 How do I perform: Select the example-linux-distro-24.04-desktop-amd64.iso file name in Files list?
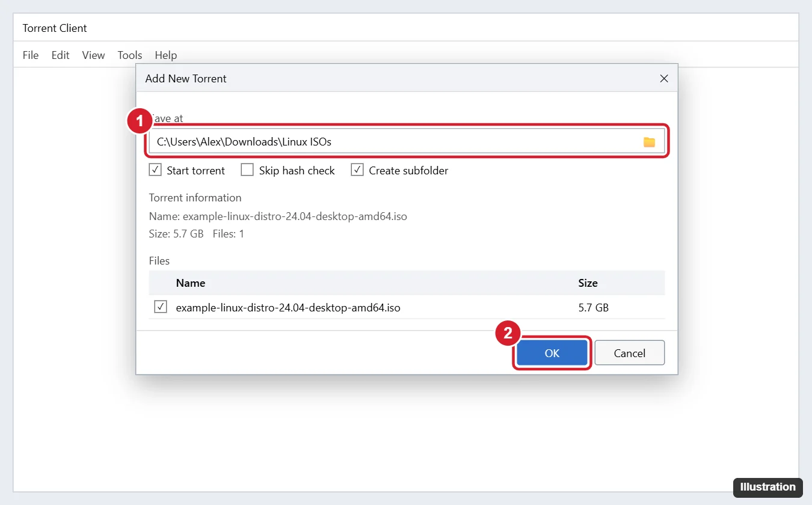click(288, 307)
